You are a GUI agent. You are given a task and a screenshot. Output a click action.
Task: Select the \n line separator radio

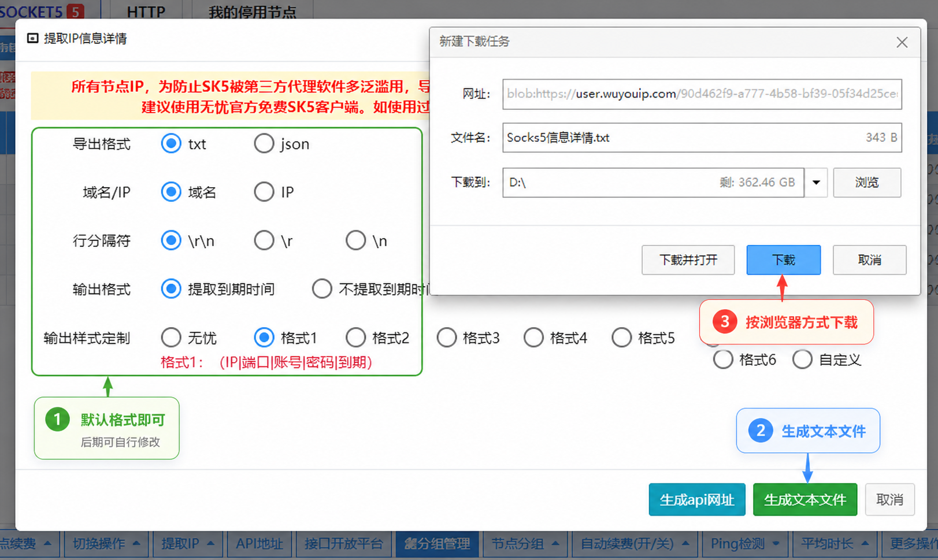click(355, 240)
